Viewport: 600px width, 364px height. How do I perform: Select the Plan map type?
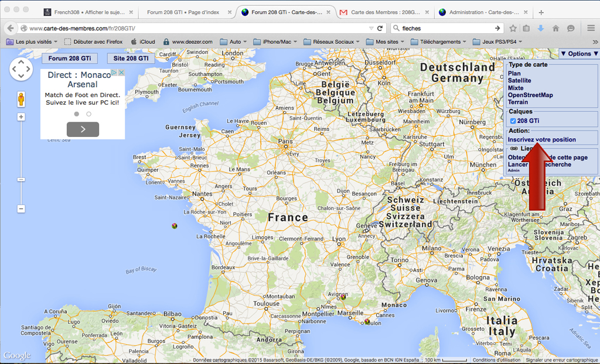point(514,73)
